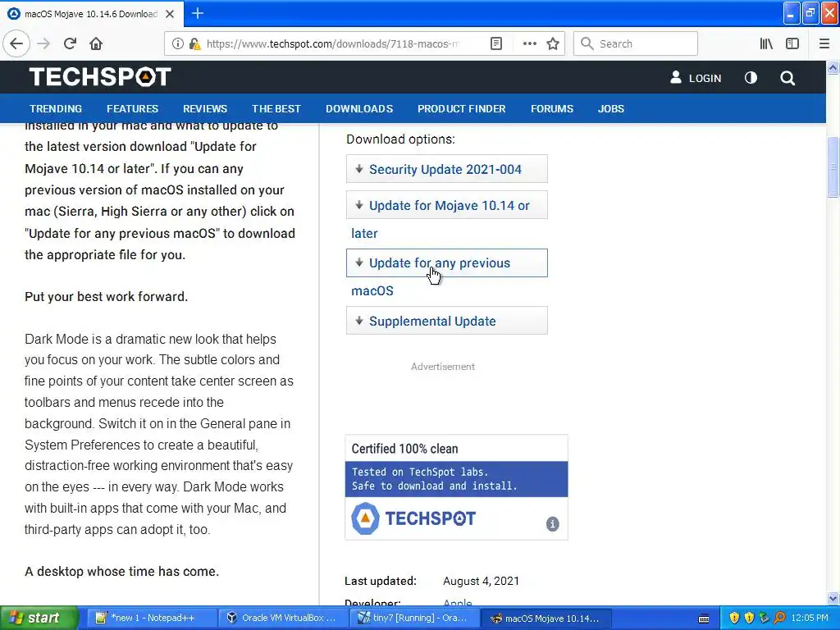Open DOWNLOADS navigation item
This screenshot has width=840, height=630.
[x=359, y=109]
